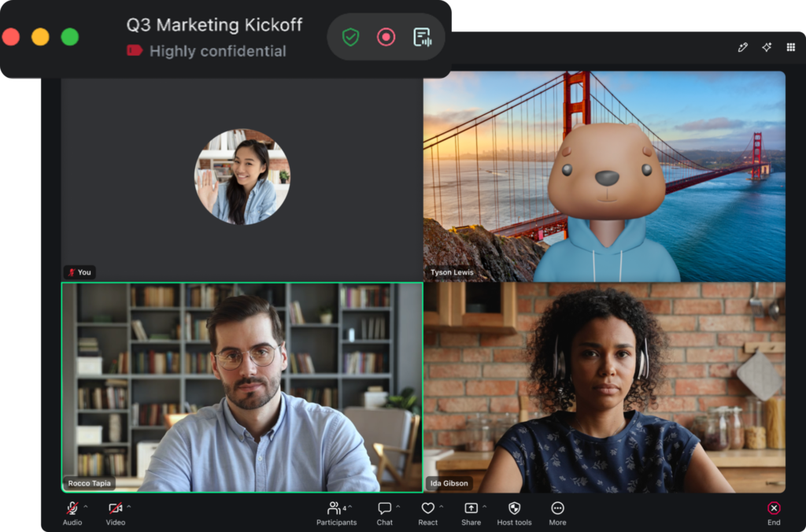End the meeting
This screenshot has width=806, height=532.
774,514
